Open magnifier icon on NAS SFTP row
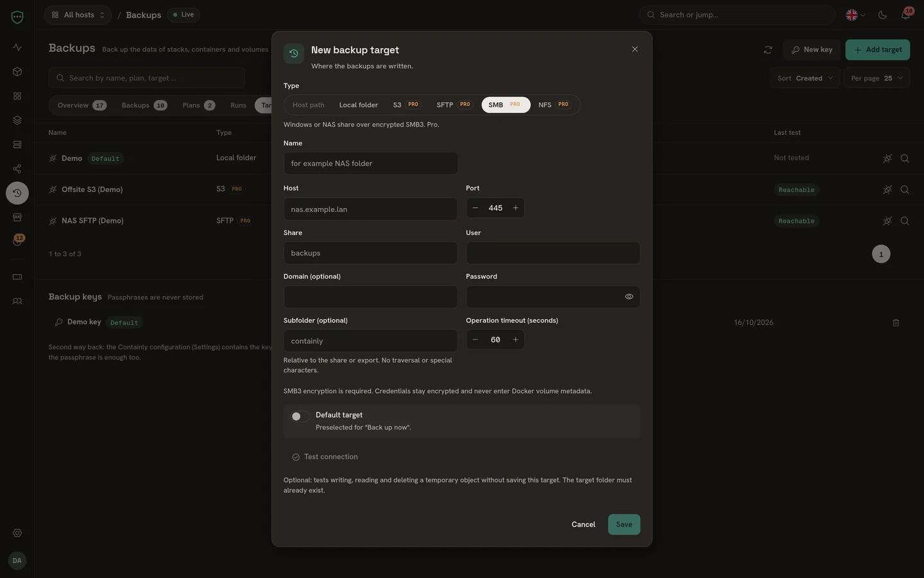Screen dimensions: 924x578 [x=905, y=221]
